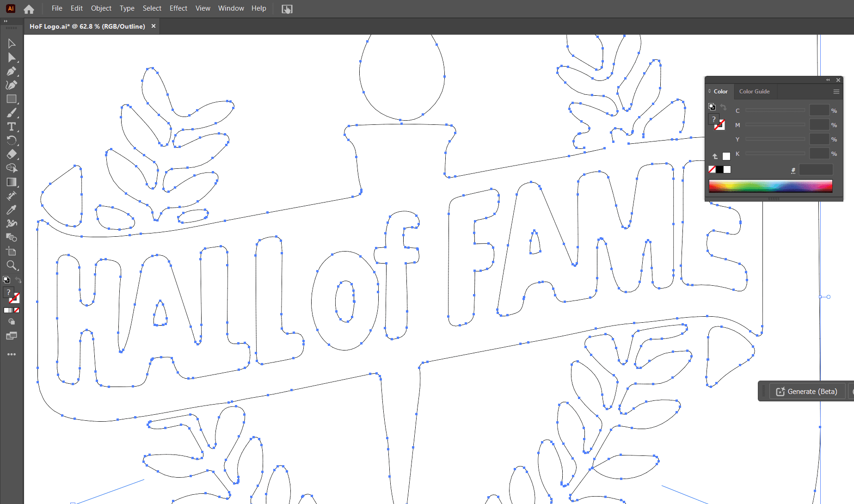Select the Type tool
Screen dimensions: 854x504
point(12,127)
